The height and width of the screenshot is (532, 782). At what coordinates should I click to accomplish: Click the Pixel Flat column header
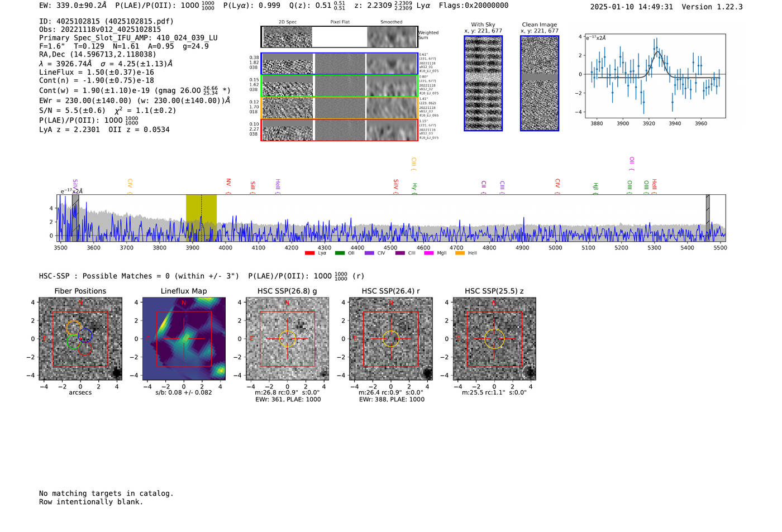click(340, 22)
